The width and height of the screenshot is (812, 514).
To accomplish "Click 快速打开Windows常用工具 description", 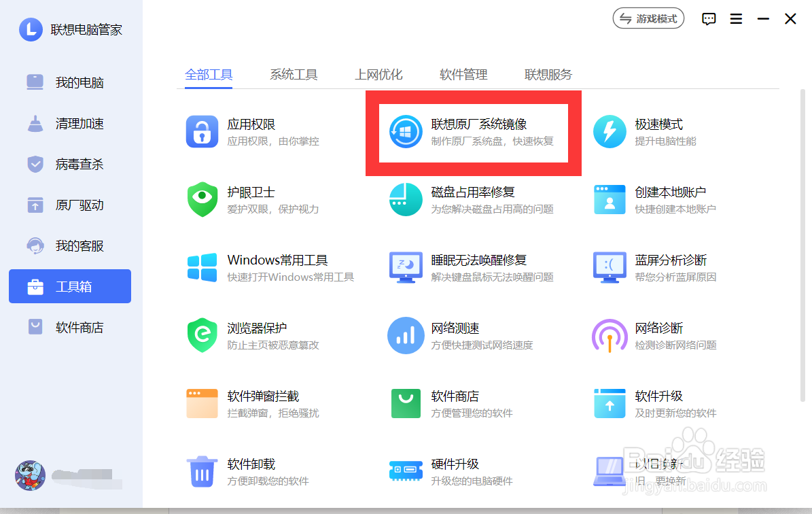I will [x=291, y=277].
